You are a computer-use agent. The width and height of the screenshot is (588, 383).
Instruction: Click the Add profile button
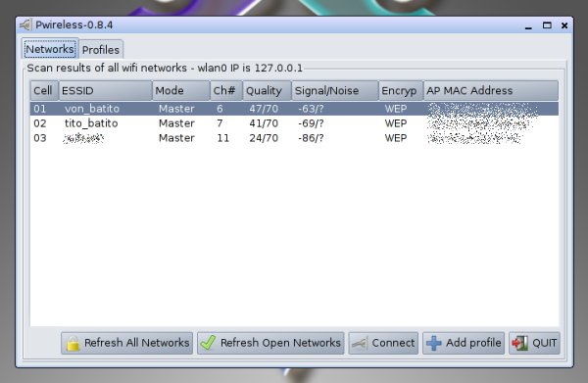click(465, 343)
